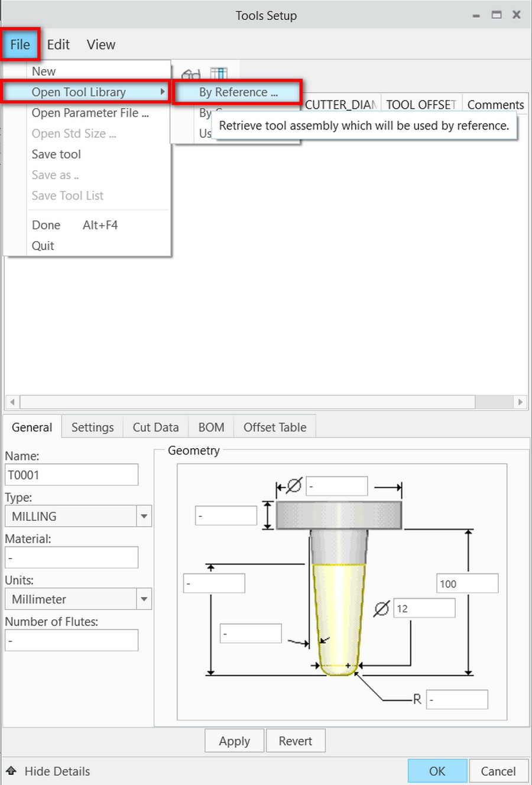
Task: Click the Hide Details up-arrow icon
Action: [x=11, y=771]
